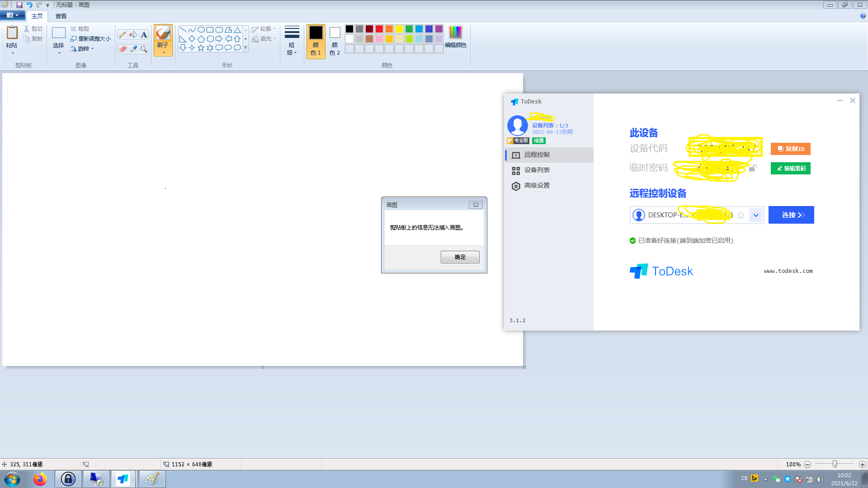Image resolution: width=868 pixels, height=488 pixels.
Task: Click the 复制ID button
Action: [x=791, y=149]
